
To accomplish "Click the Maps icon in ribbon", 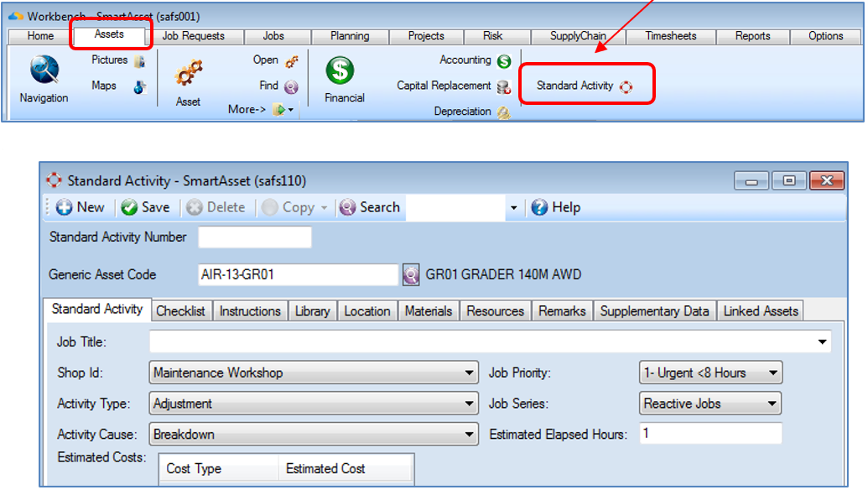I will [140, 87].
